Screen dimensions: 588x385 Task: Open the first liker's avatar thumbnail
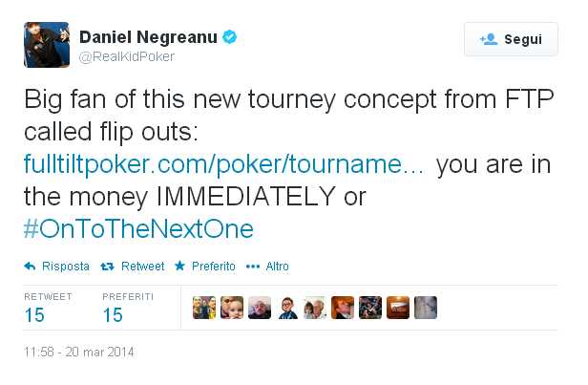pos(204,308)
